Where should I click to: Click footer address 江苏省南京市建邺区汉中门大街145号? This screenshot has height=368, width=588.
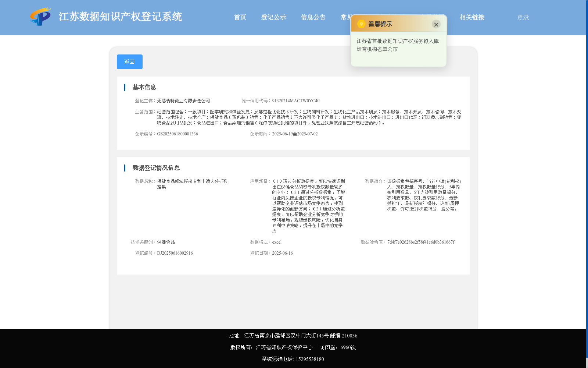pos(286,336)
